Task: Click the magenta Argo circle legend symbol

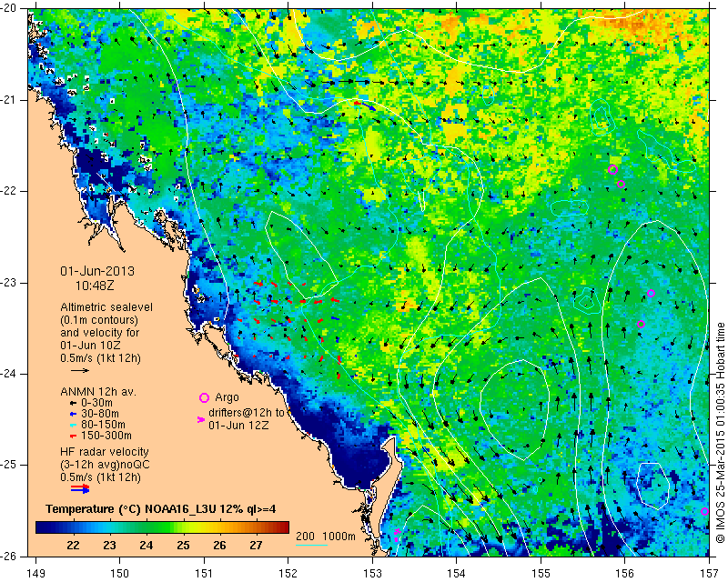Action: point(204,397)
